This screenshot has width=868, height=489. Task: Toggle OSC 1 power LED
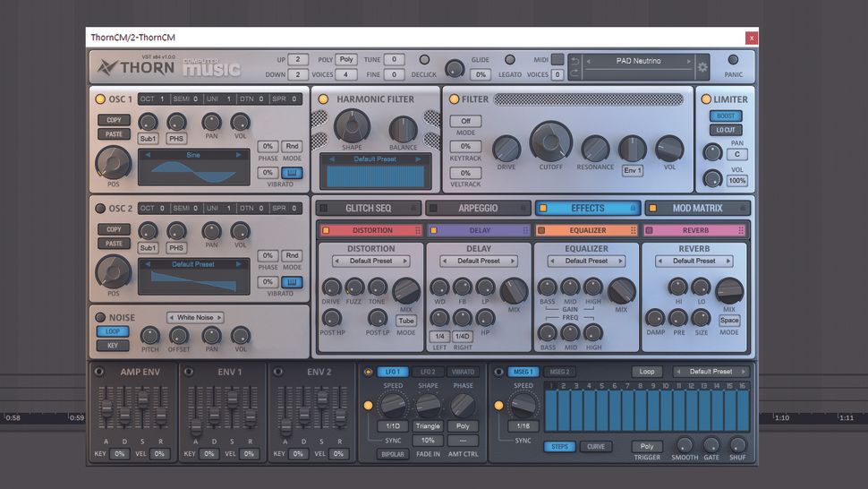(100, 99)
